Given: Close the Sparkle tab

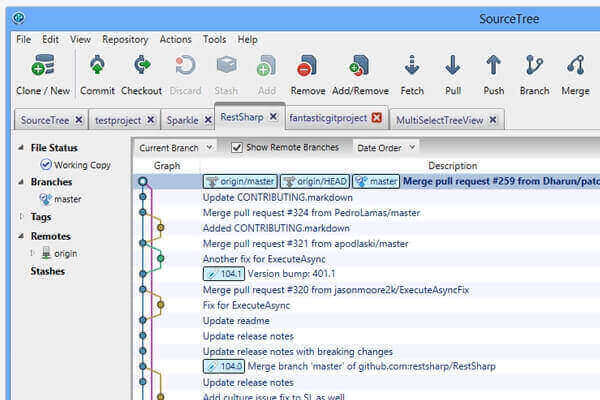Looking at the screenshot, I should click(x=204, y=118).
